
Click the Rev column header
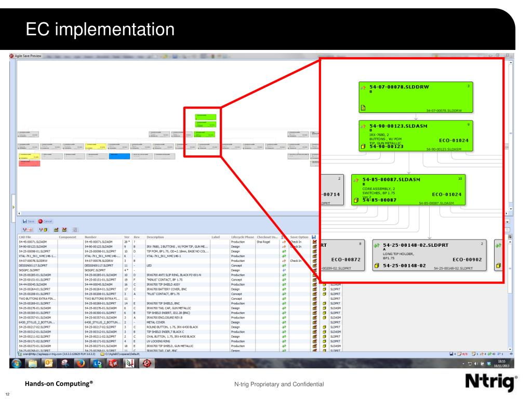tap(137, 237)
